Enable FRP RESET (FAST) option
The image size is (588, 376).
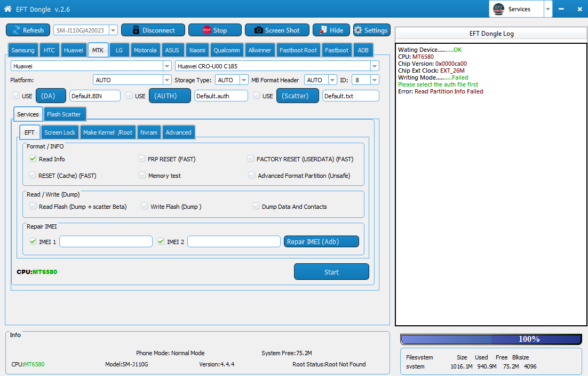(x=142, y=159)
